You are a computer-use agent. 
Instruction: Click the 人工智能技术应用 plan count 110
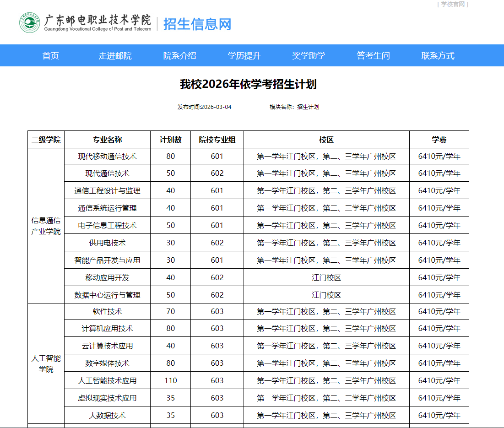[x=170, y=380]
